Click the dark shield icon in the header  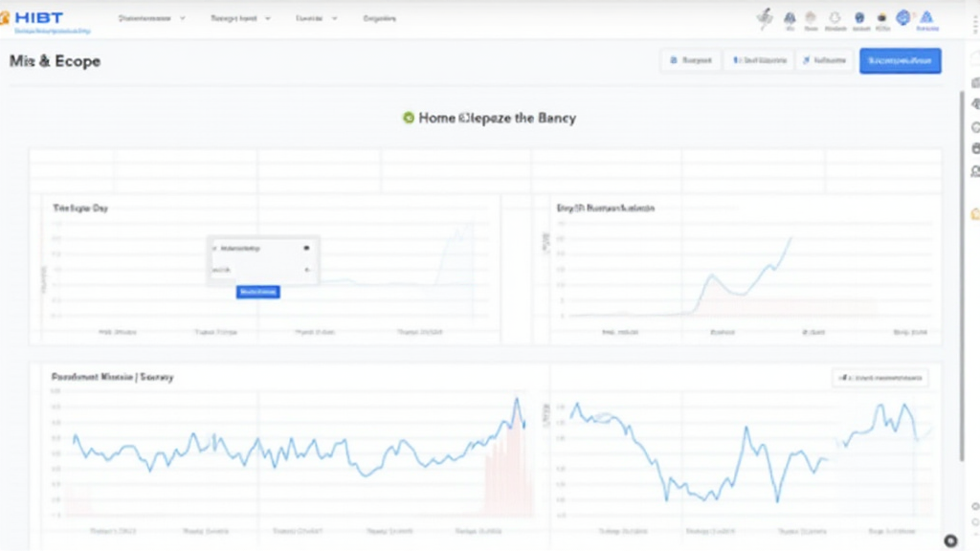pyautogui.click(x=858, y=17)
